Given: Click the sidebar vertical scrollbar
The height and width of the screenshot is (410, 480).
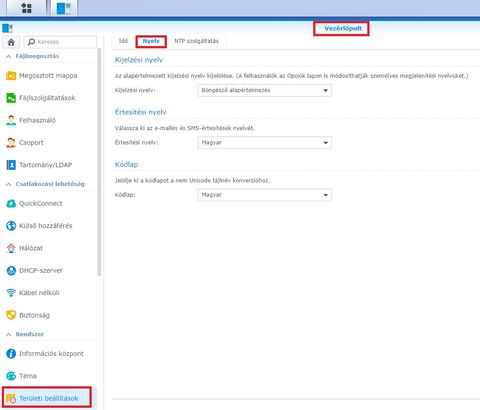Looking at the screenshot, I should tap(99, 162).
